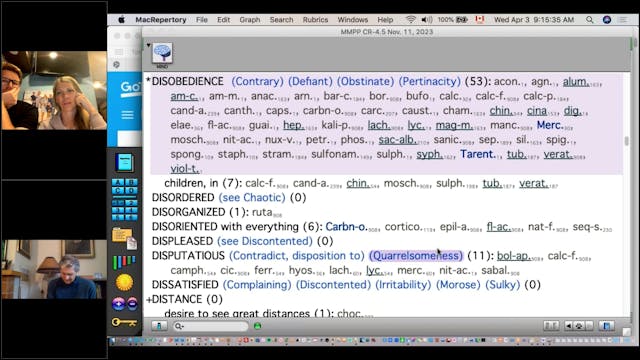Screen dimensions: 640x360
Task: Click the green round button beside search field
Action: (258, 326)
